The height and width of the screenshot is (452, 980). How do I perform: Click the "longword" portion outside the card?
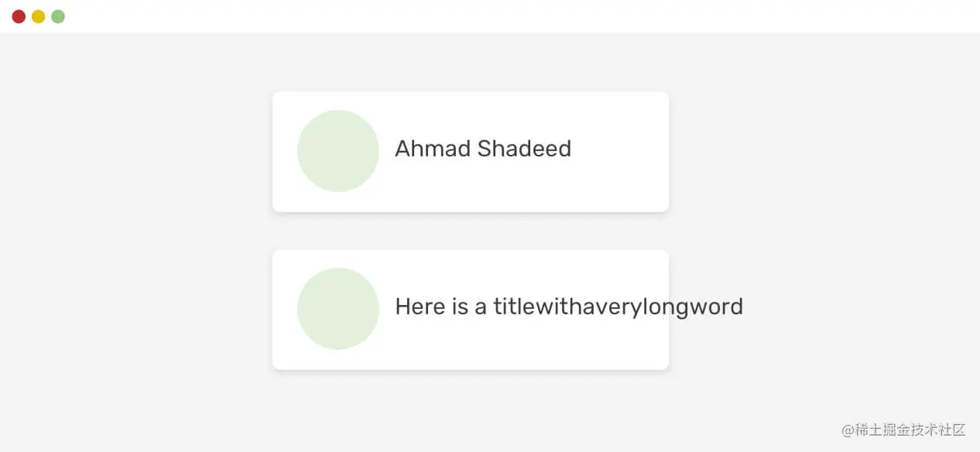tap(706, 307)
